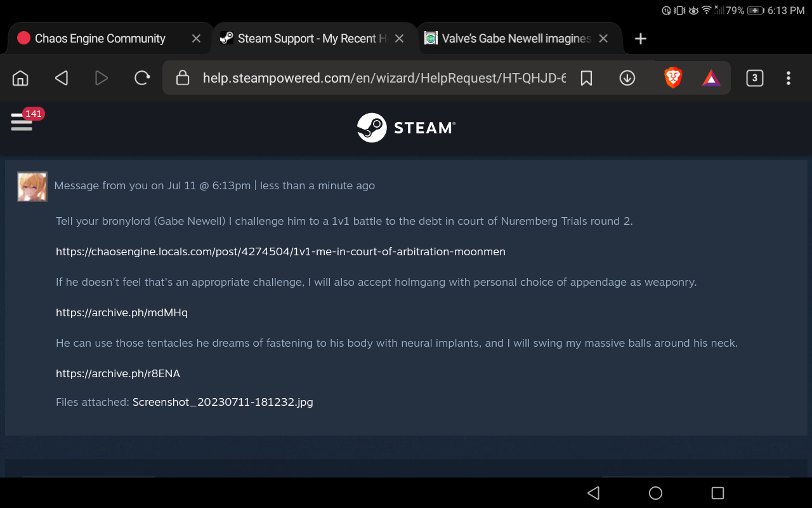Reload the page with the refresh icon
The image size is (812, 508).
(142, 78)
